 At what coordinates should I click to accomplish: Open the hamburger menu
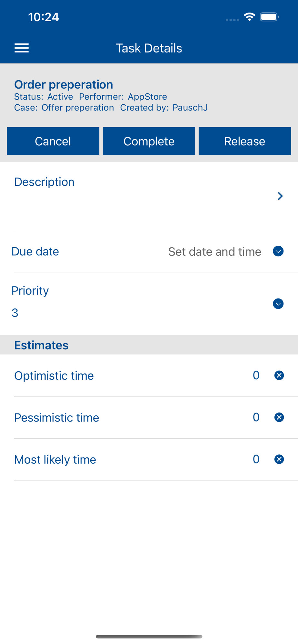22,48
